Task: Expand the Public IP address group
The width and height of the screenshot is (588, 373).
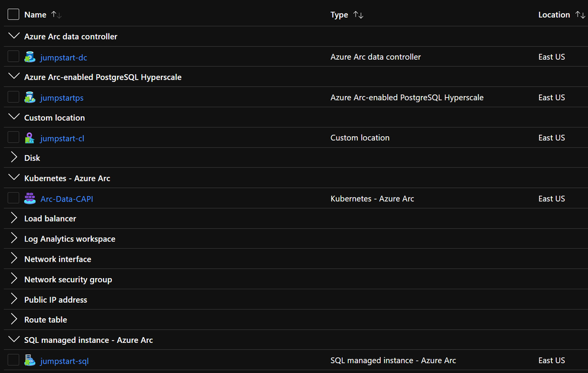Action: tap(14, 299)
